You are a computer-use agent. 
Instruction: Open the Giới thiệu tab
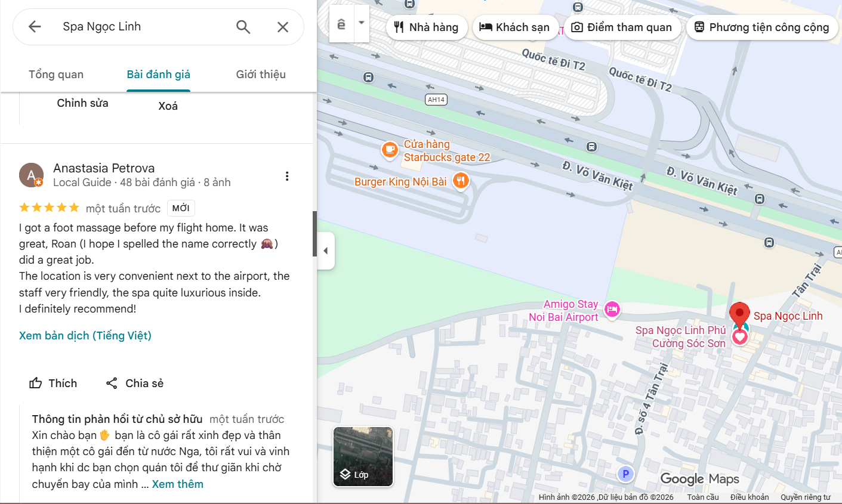pos(261,74)
